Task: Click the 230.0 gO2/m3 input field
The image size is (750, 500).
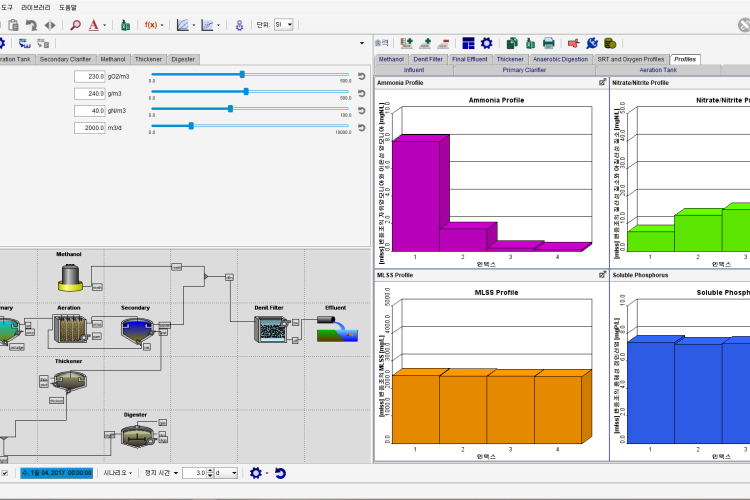Action: click(x=89, y=76)
